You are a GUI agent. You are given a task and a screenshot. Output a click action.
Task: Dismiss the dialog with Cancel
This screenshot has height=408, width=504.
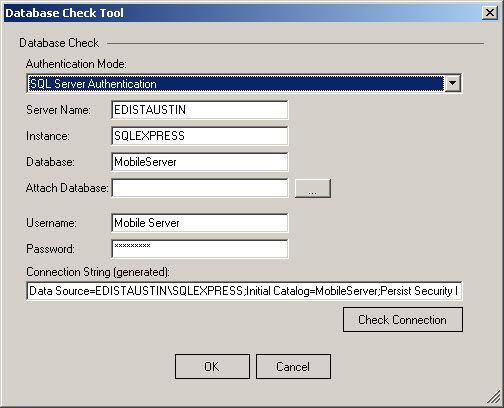tap(293, 367)
